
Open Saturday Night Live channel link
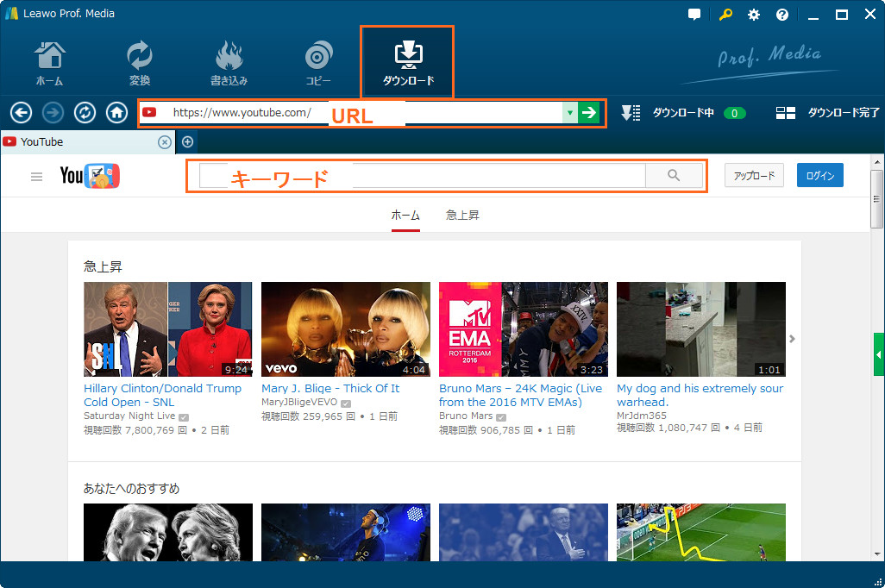(x=129, y=416)
